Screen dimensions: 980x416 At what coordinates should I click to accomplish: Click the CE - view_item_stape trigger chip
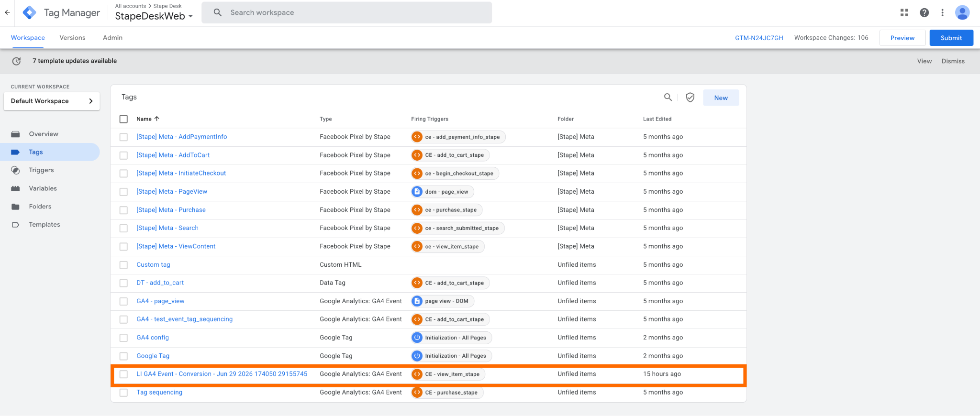tap(448, 374)
